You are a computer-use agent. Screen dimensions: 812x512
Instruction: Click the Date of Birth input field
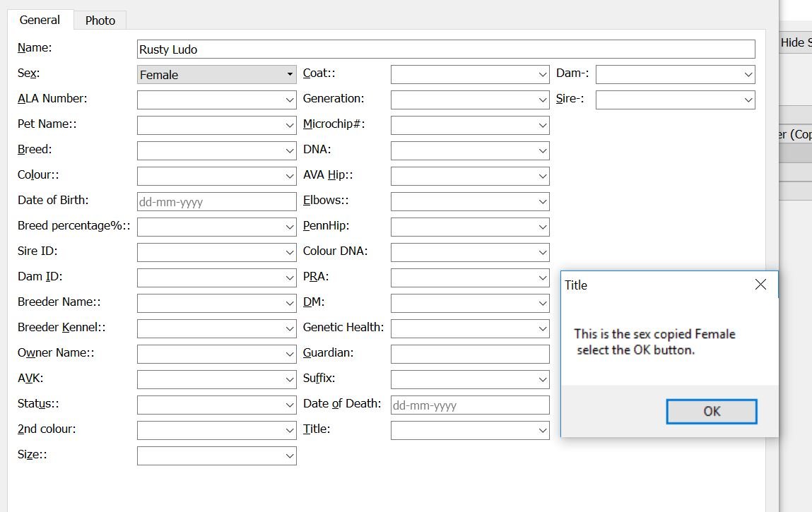tap(216, 202)
